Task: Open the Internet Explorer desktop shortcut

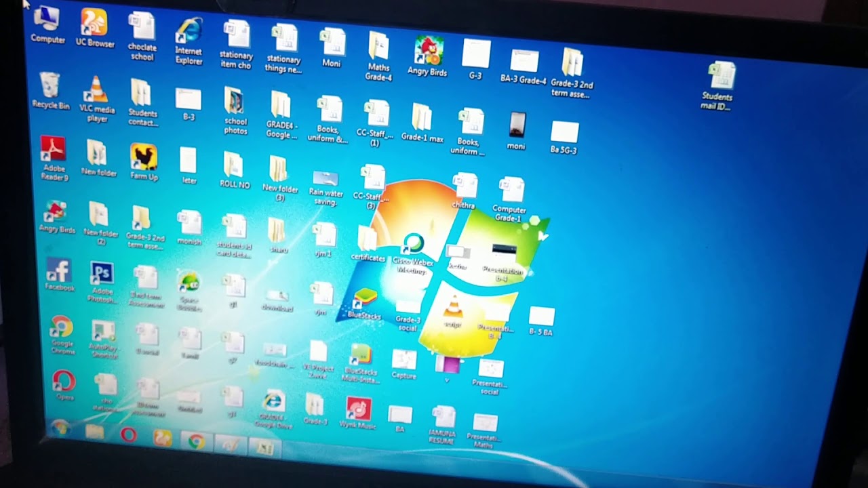Action: click(189, 41)
